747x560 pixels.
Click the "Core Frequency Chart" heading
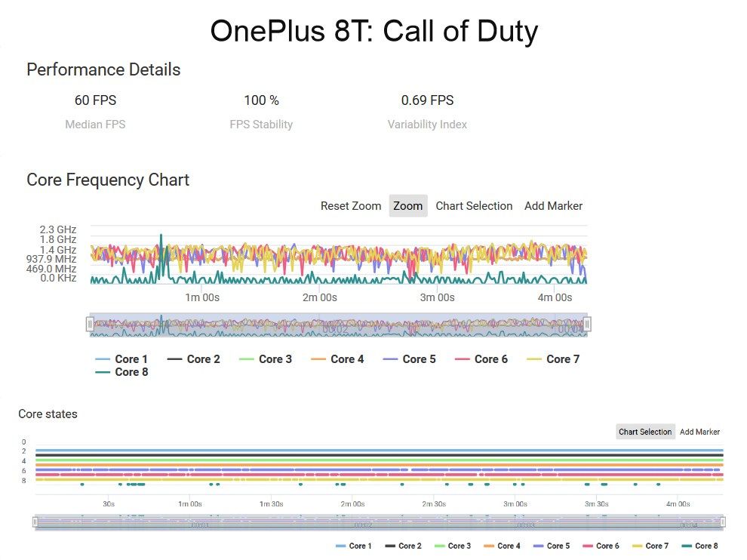point(108,180)
